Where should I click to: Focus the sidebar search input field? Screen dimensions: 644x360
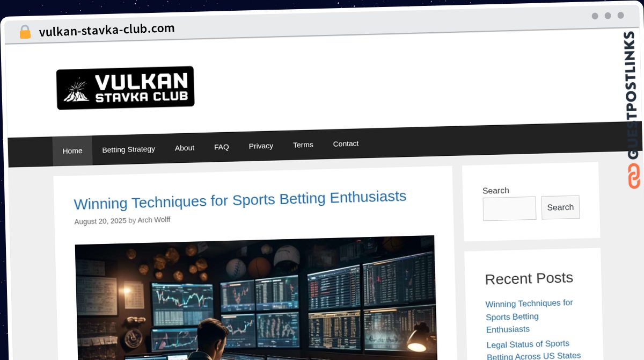coord(509,208)
